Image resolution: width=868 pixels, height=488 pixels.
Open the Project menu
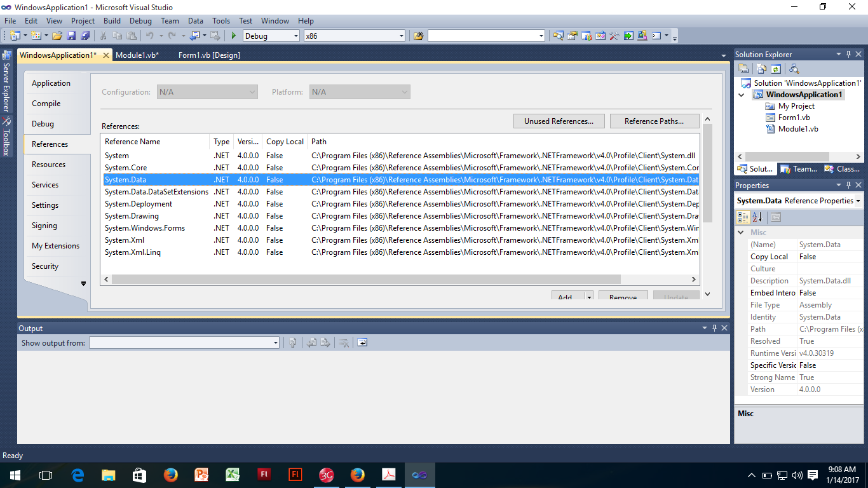click(83, 20)
